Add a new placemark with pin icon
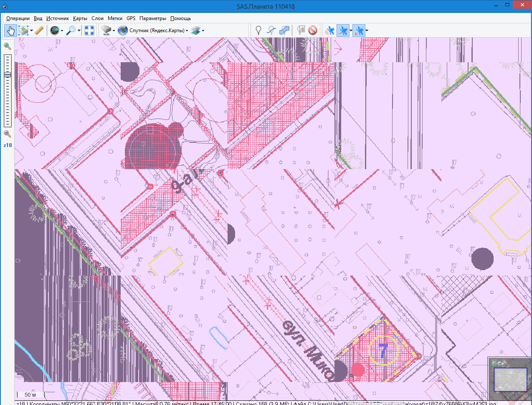532x405 pixels. [x=258, y=30]
